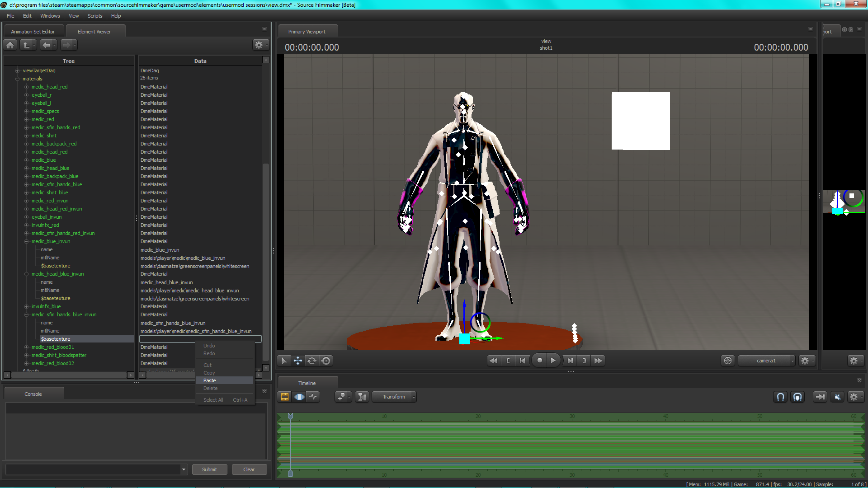Go to the Element Viewer home

click(x=11, y=45)
